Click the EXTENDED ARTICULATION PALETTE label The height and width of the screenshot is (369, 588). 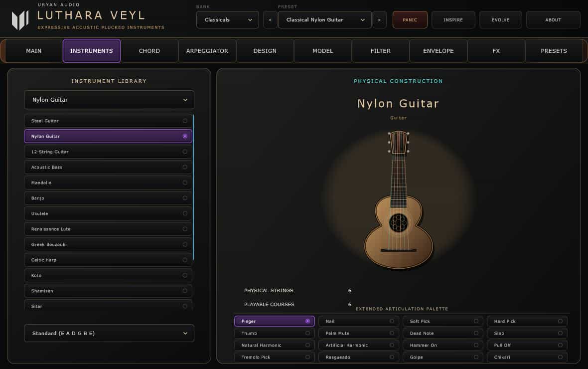(402, 309)
